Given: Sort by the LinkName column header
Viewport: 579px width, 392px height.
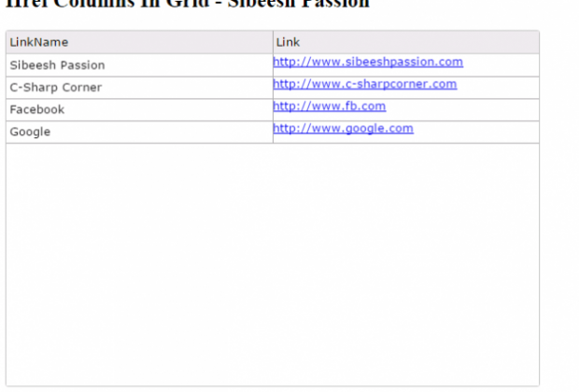Looking at the screenshot, I should point(39,42).
